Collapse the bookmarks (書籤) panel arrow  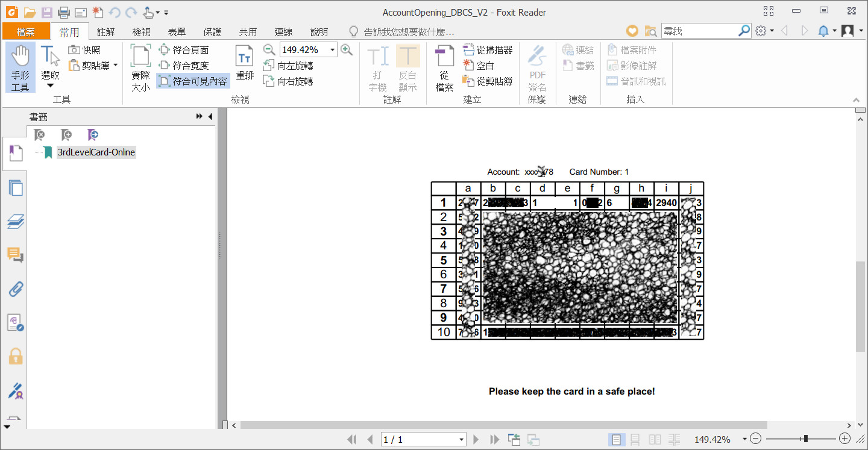coord(210,117)
